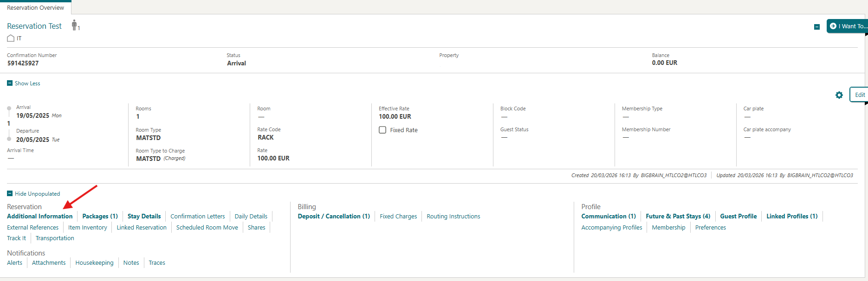The image size is (868, 281).
Task: Open Routing Instructions link
Action: point(453,217)
